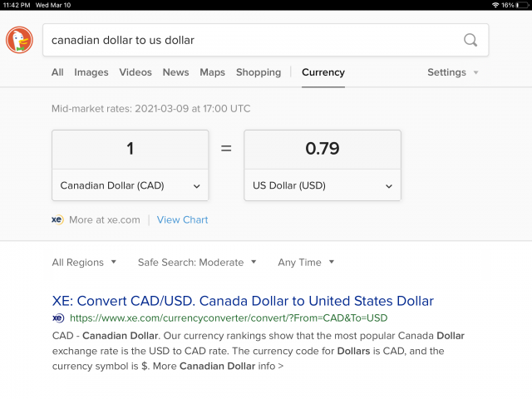
Task: Switch to the All tab
Action: click(x=57, y=72)
